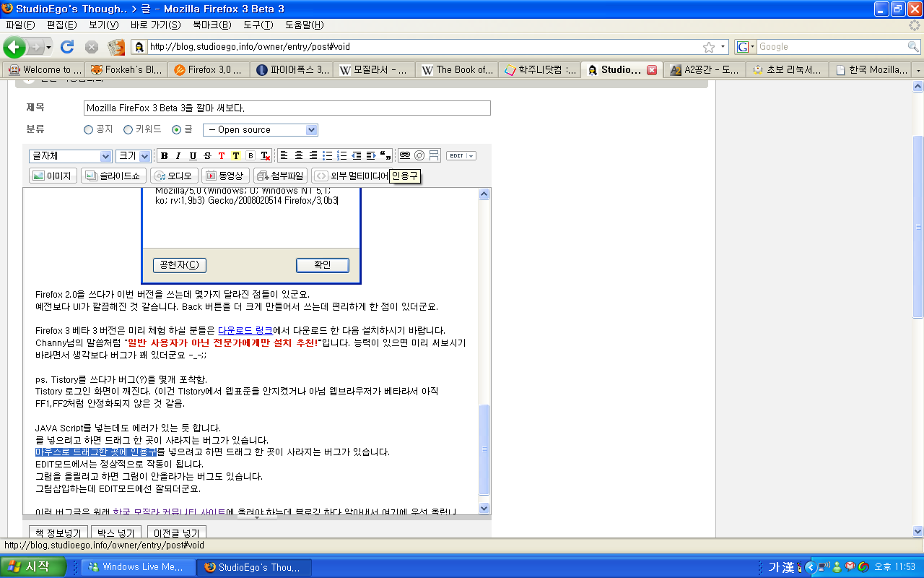
Task: Reload the page with the refresh icon
Action: pyautogui.click(x=67, y=47)
